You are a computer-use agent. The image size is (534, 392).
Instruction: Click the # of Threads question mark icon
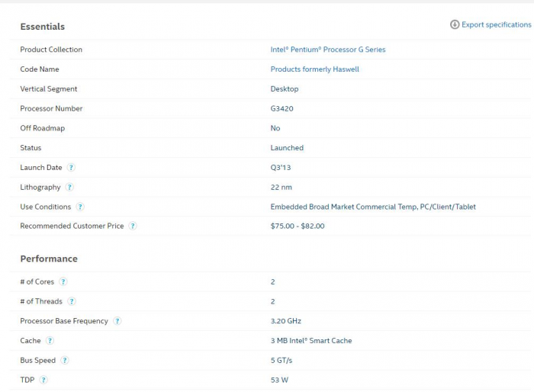[x=72, y=302]
